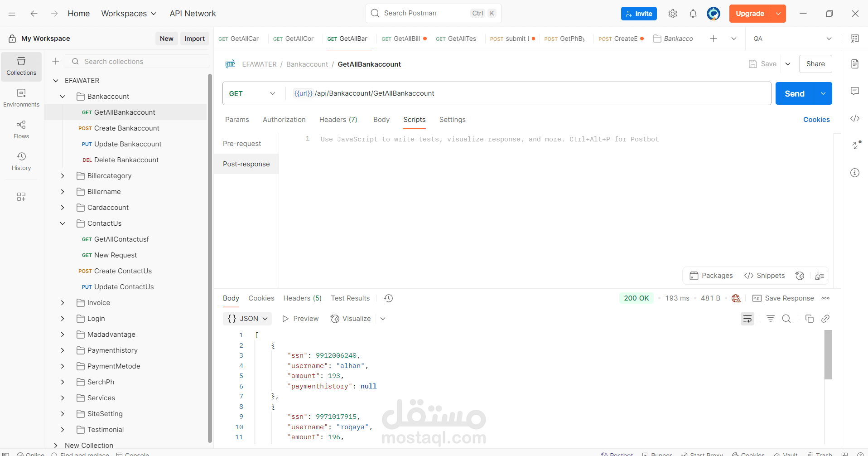Search in the response body
This screenshot has height=456, width=868.
pos(786,319)
